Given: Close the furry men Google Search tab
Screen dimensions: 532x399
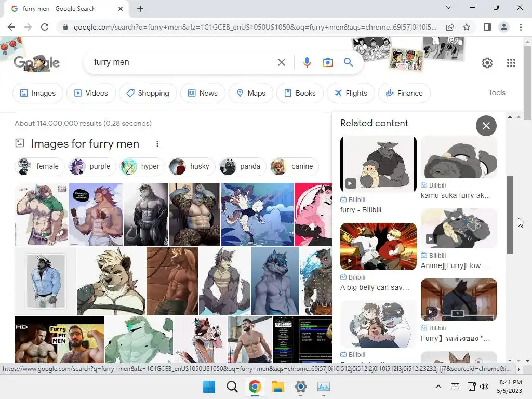Looking at the screenshot, I should click(121, 9).
